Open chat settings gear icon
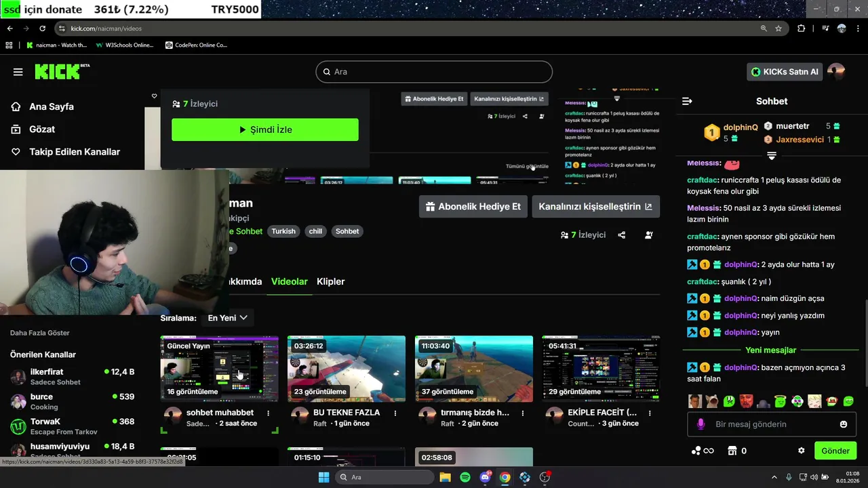The image size is (868, 488). (802, 451)
